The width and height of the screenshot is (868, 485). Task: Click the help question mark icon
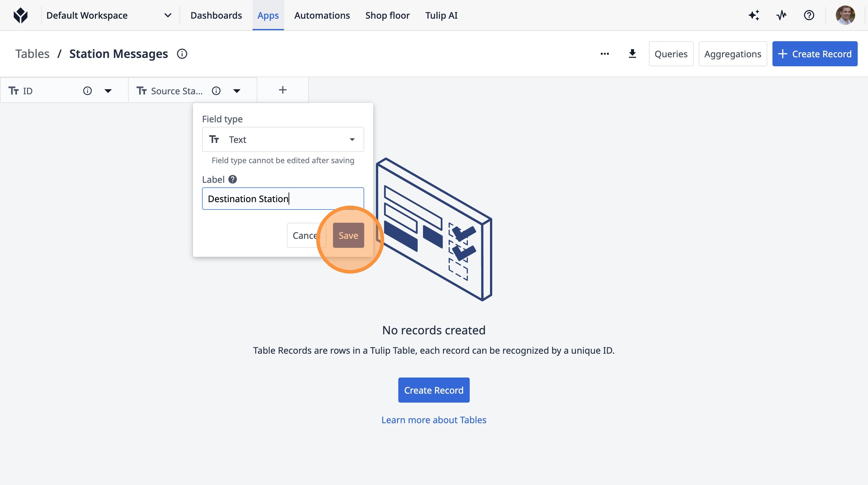pos(809,15)
